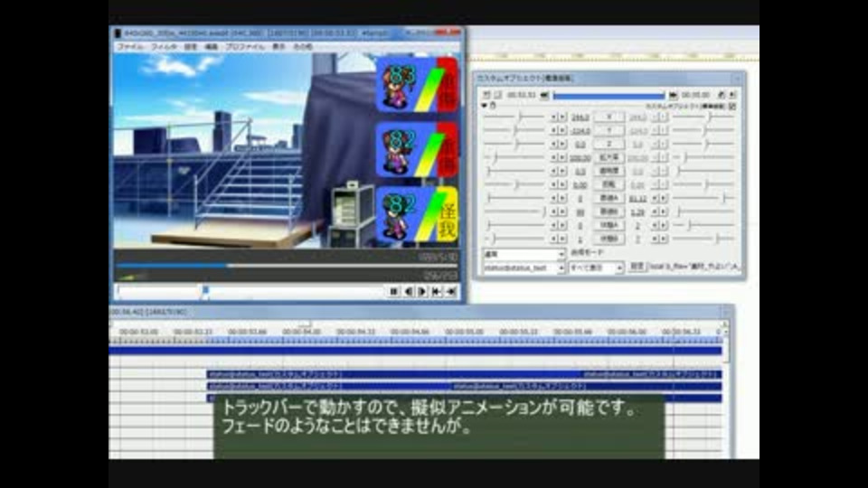Click the right 状態A slider thumb
868x488 pixels.
pyautogui.click(x=689, y=225)
